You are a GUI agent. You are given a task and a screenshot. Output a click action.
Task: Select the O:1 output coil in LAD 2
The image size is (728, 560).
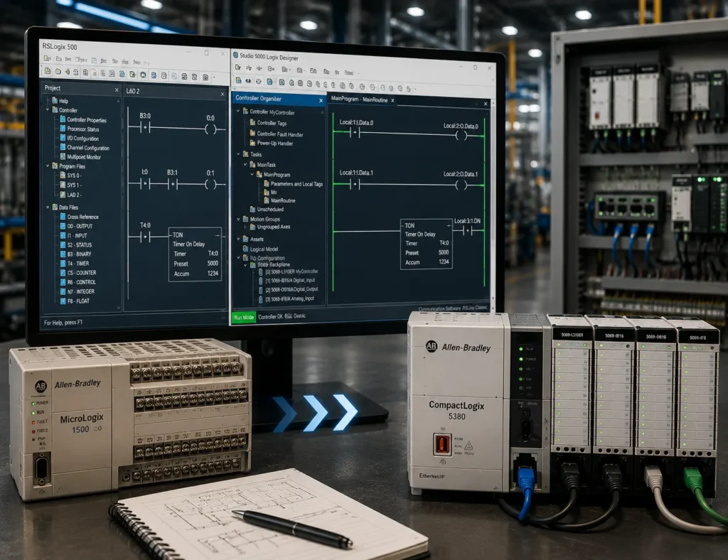[x=210, y=185]
